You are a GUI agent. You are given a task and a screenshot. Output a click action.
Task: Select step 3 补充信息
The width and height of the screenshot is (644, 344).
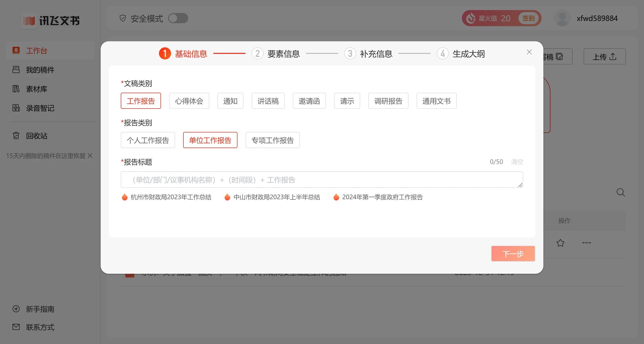[x=368, y=54]
